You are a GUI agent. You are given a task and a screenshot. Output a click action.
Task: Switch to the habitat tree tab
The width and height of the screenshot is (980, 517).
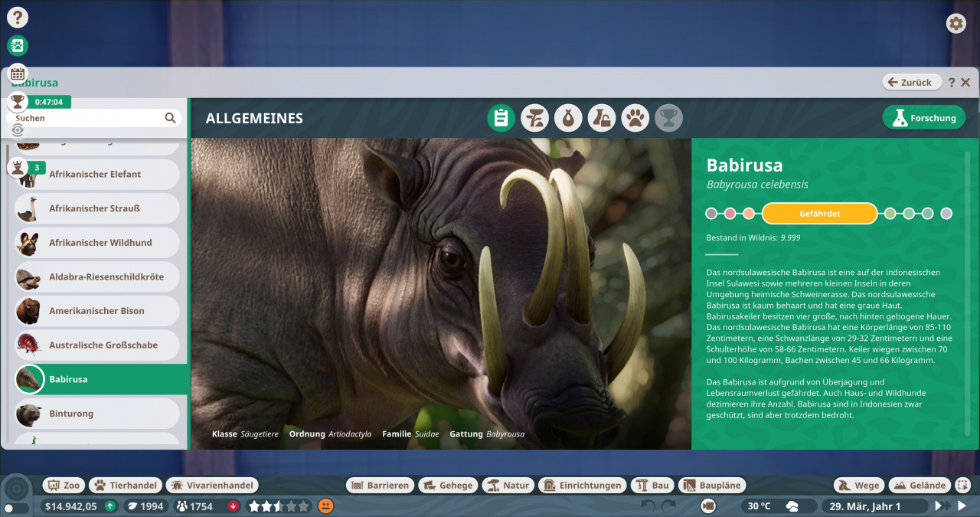point(535,118)
